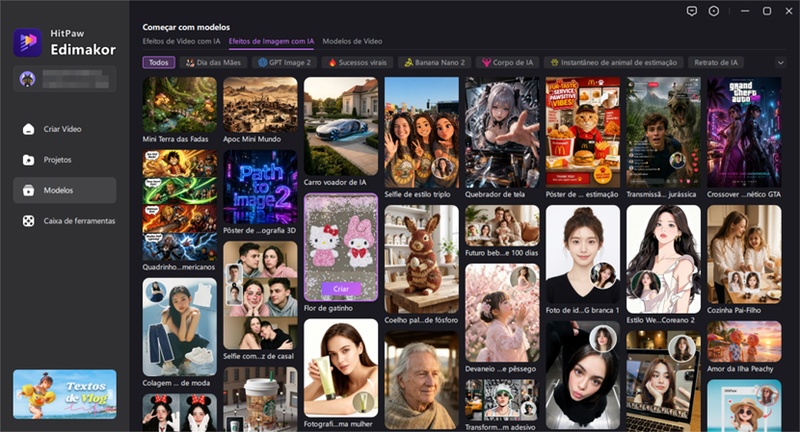Open the Quadrinhos americanos comic template
The height and width of the screenshot is (432, 800).
[x=180, y=206]
